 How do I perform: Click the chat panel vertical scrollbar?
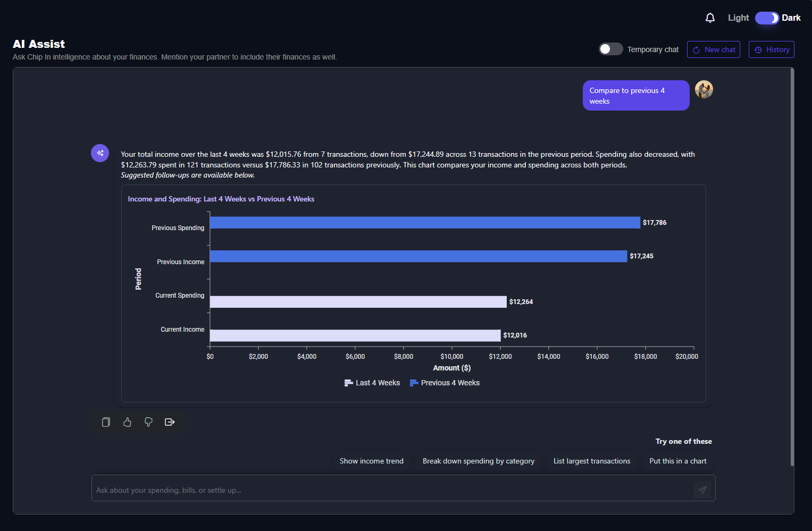coord(792,267)
